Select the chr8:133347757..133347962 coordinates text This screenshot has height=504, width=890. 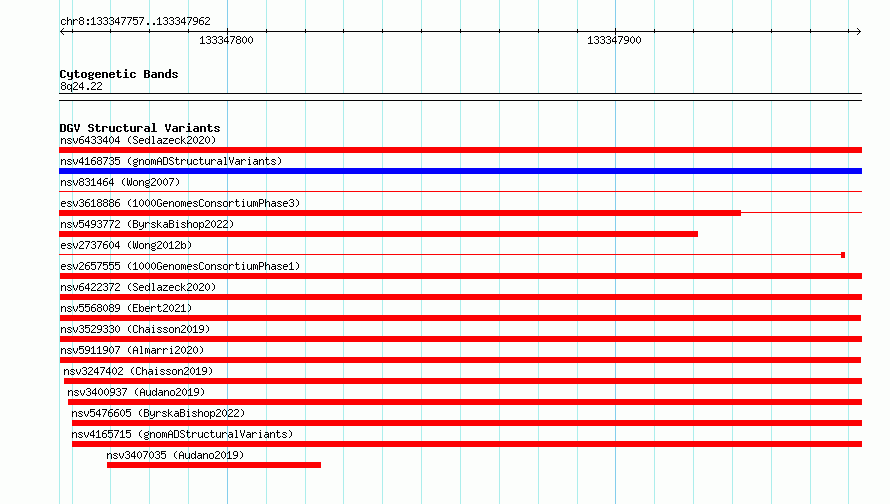click(135, 22)
